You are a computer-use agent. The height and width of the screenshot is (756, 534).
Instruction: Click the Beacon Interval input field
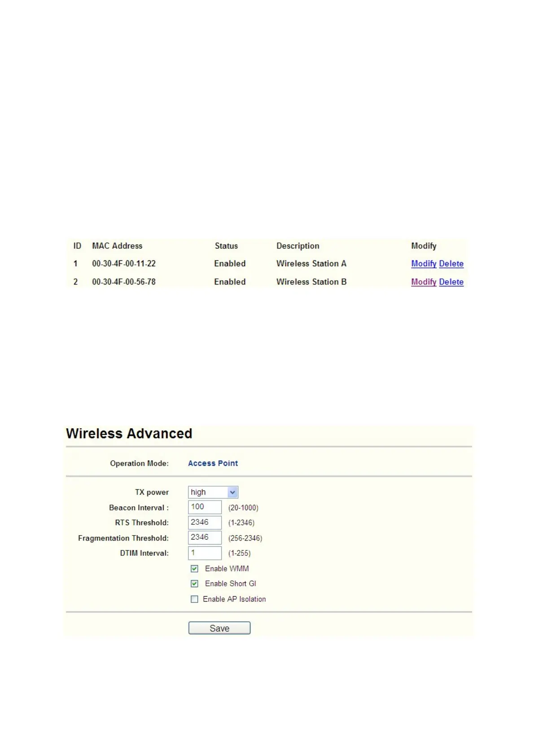(205, 507)
